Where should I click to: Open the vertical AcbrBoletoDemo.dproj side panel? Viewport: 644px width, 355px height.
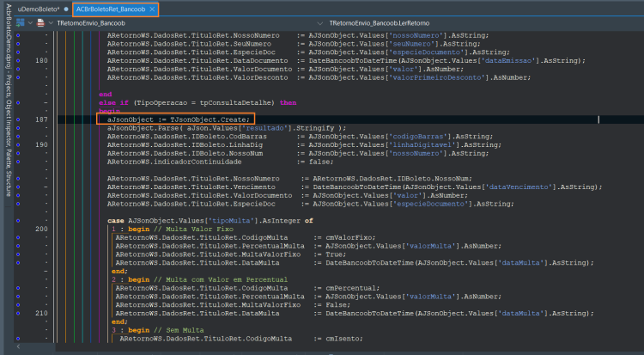tap(9, 100)
